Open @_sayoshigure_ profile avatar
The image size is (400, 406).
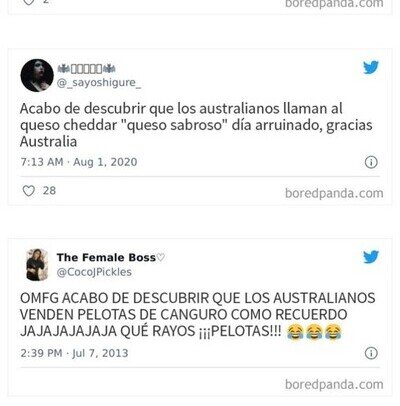[37, 75]
